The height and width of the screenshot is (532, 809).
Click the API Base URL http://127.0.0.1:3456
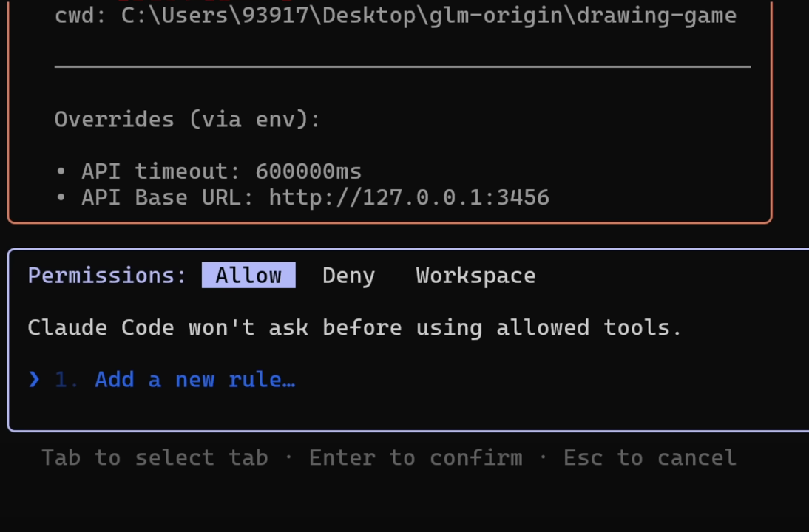[409, 198]
